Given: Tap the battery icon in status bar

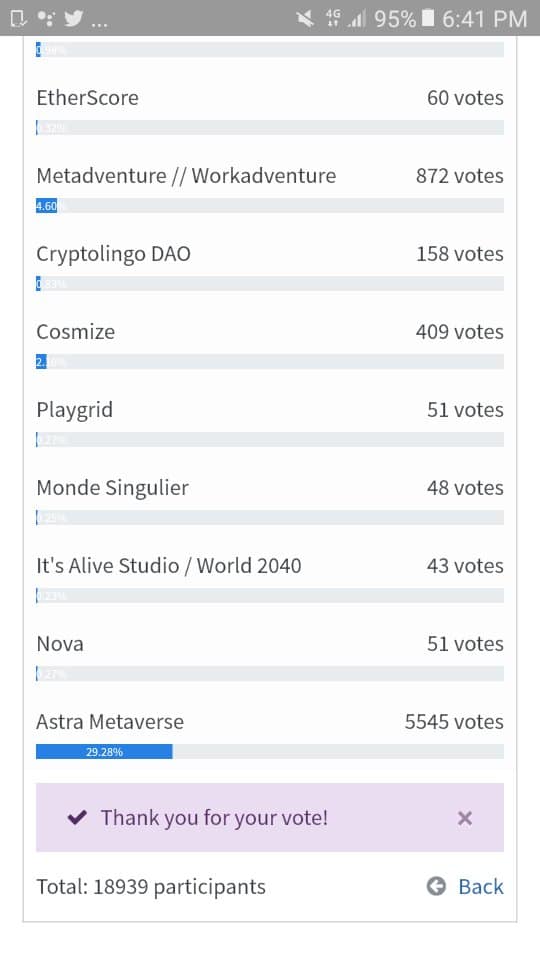Looking at the screenshot, I should coord(429,18).
